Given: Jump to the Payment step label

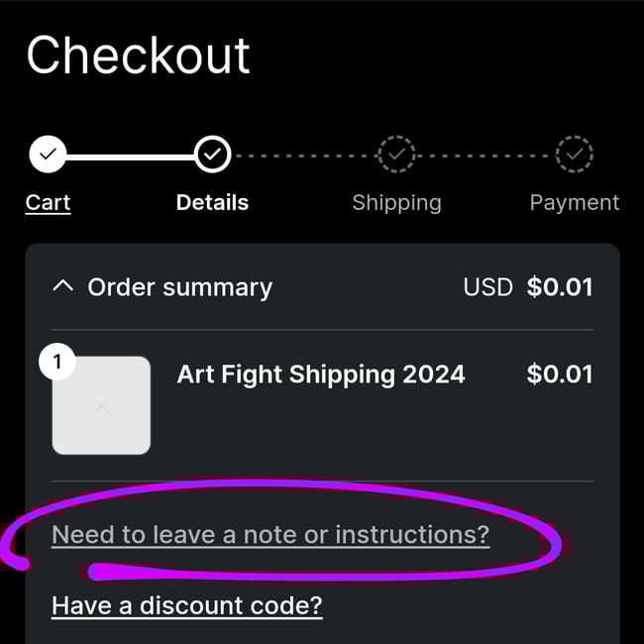Looking at the screenshot, I should [574, 203].
